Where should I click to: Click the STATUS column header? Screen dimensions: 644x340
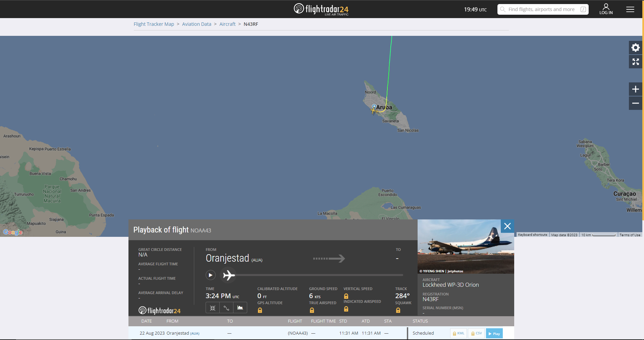[420, 321]
